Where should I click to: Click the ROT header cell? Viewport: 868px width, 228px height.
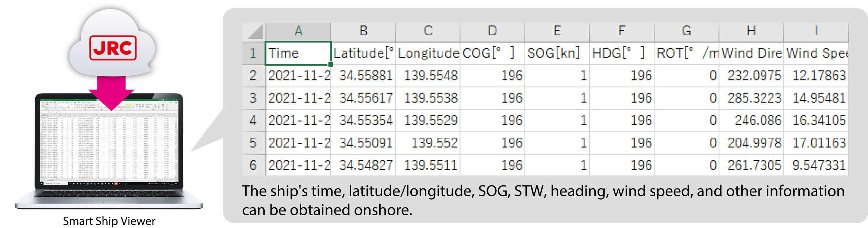coord(686,53)
